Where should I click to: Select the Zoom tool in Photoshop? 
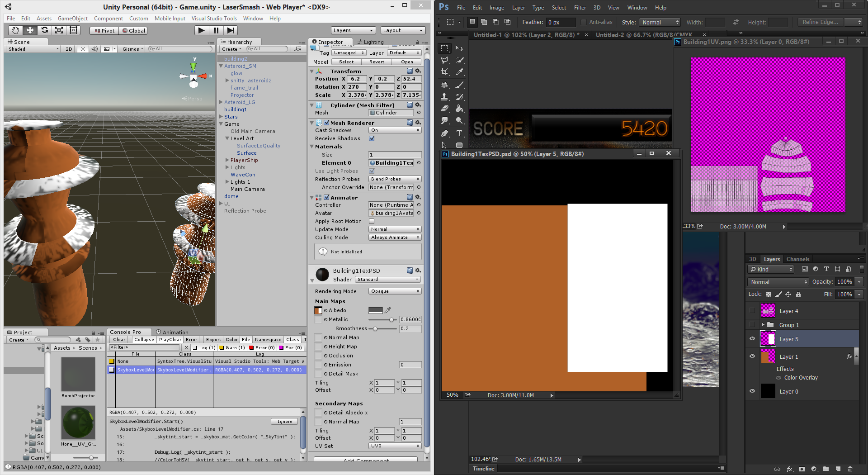pos(460,121)
